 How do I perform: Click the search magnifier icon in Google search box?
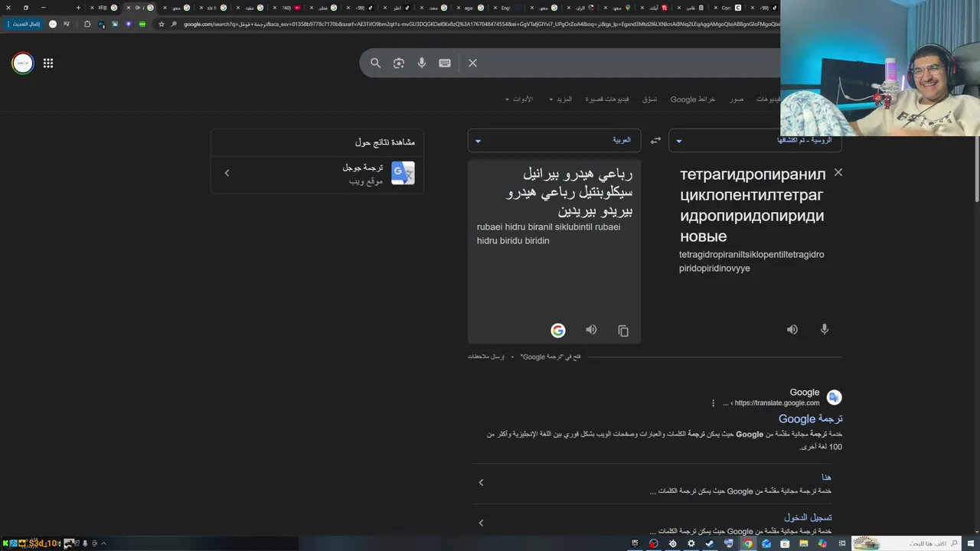point(375,63)
